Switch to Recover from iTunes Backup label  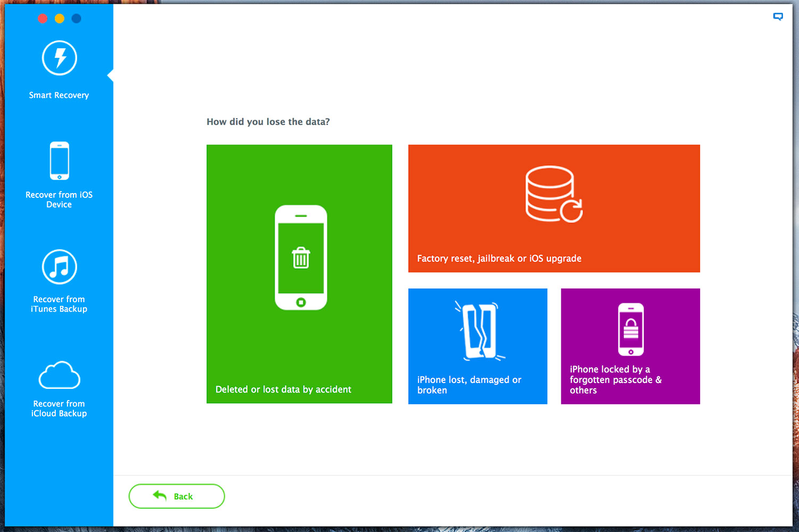[x=59, y=304]
